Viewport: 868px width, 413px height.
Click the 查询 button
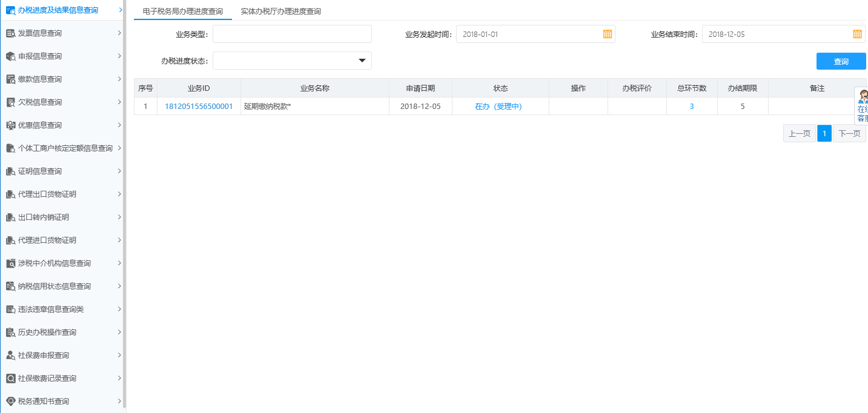[841, 61]
